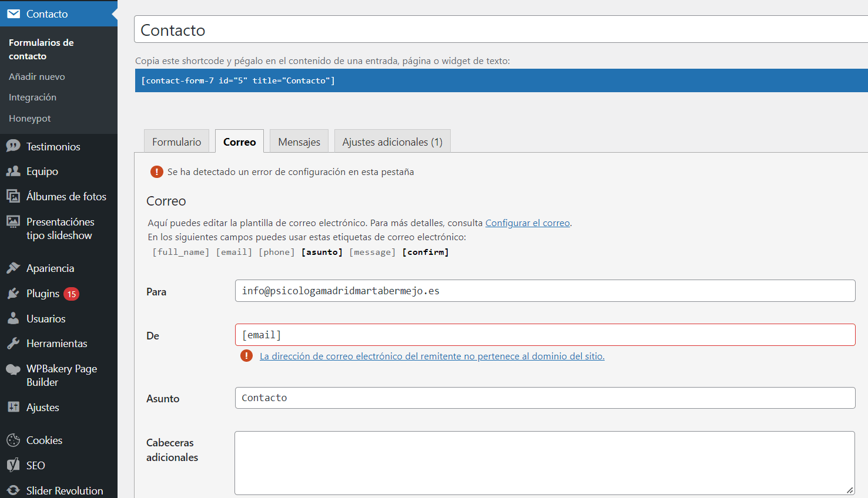Open the Ajustes adicionales (1) tab
Viewport: 868px width, 498px height.
click(x=393, y=142)
